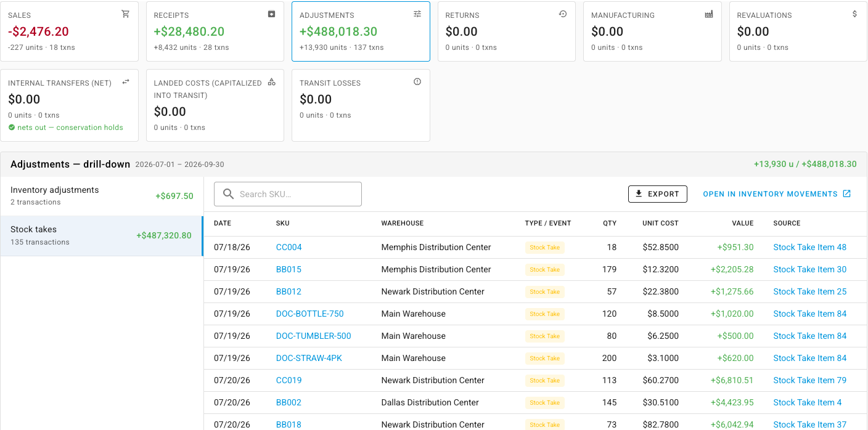
Task: Select Inventory adjustments in the drill-down list
Action: tap(102, 196)
